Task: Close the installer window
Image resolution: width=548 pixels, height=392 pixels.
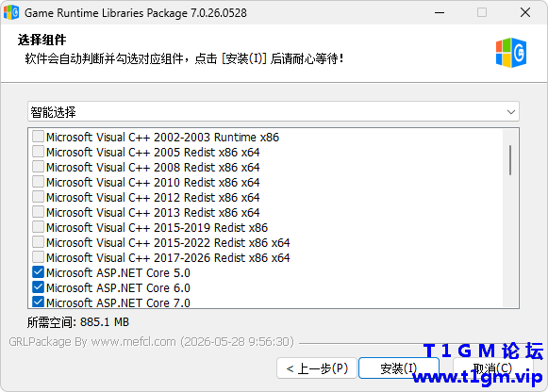Action: point(525,12)
